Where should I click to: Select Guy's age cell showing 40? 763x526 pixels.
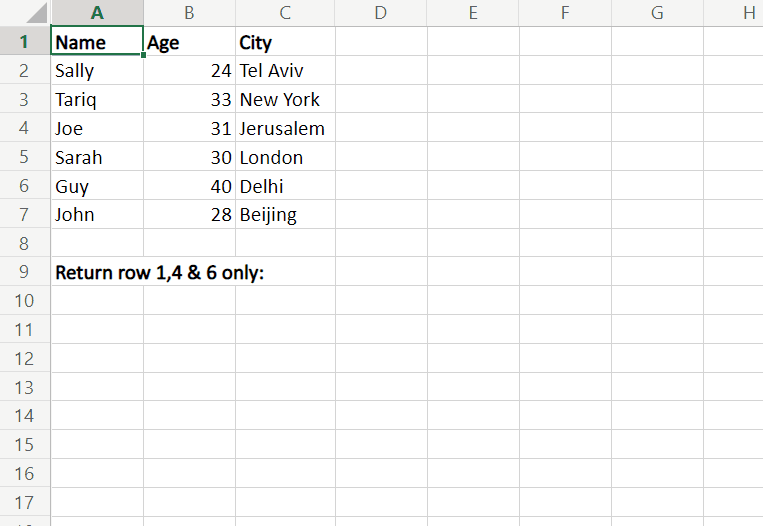pyautogui.click(x=189, y=187)
